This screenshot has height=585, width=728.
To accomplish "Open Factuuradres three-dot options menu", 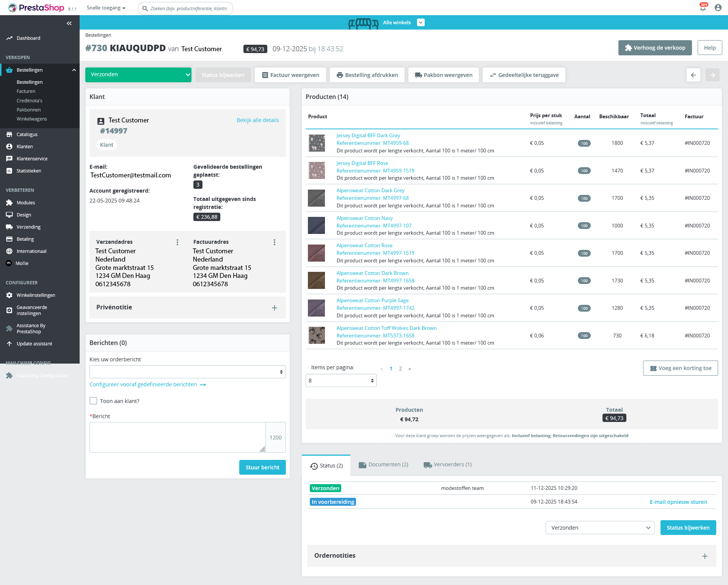I will 275,242.
